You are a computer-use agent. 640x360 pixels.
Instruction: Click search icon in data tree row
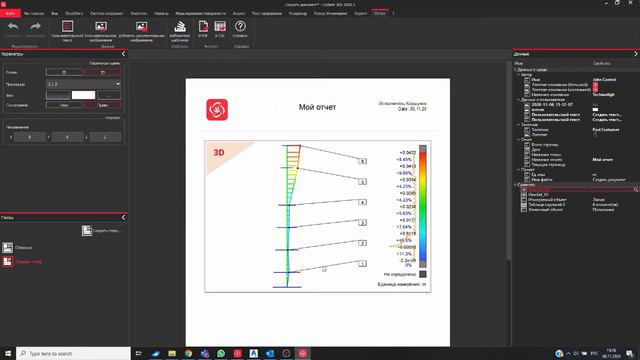[636, 190]
